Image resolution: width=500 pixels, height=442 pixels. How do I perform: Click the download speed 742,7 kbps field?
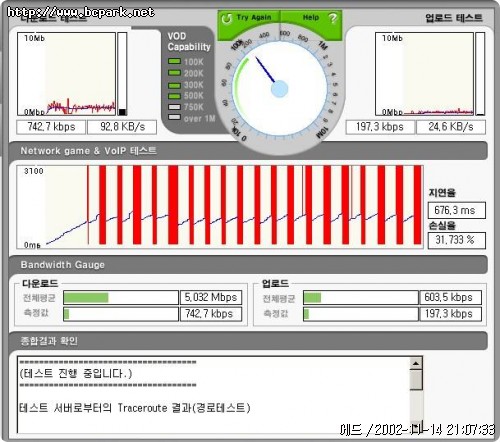(51, 127)
